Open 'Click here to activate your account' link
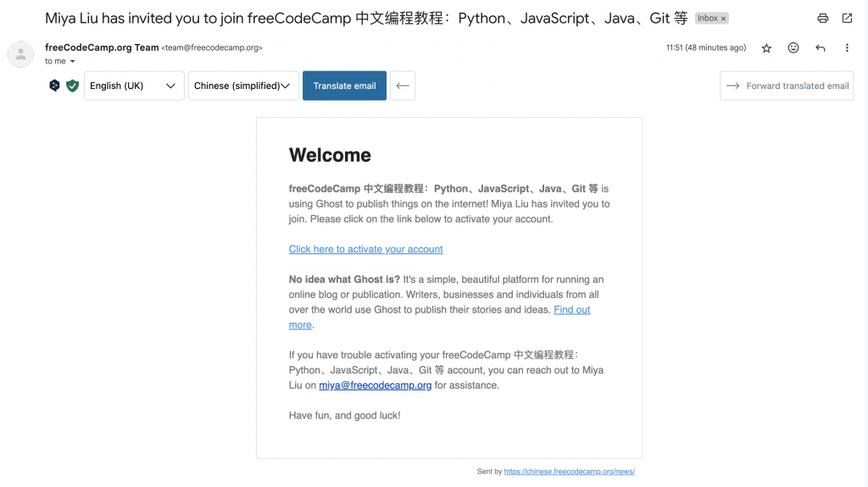The height and width of the screenshot is (487, 868). [x=366, y=249]
